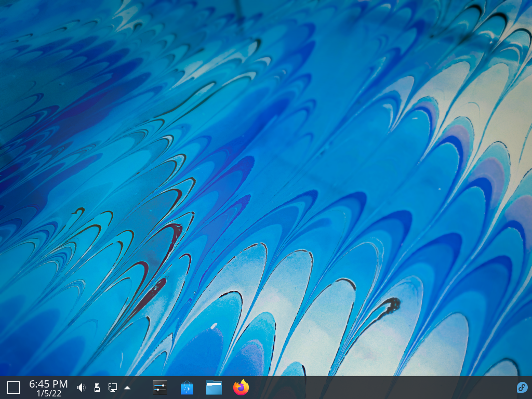This screenshot has width=532, height=399.
Task: Open Dolphin file manager folder icon
Action: coord(214,388)
